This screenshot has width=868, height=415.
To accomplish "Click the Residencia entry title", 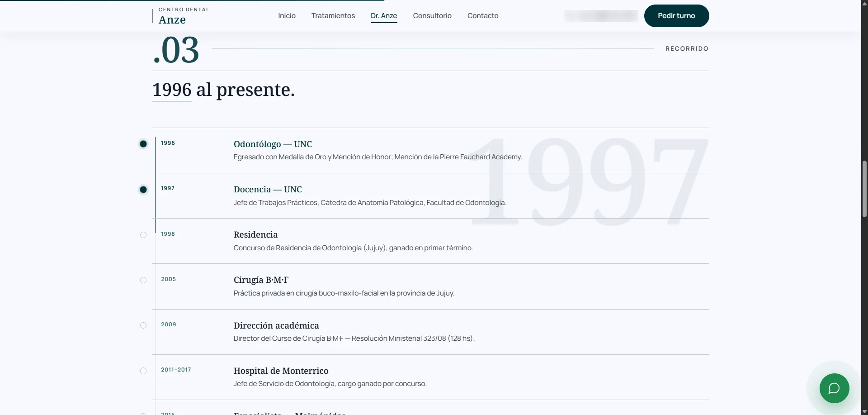I will 255,234.
